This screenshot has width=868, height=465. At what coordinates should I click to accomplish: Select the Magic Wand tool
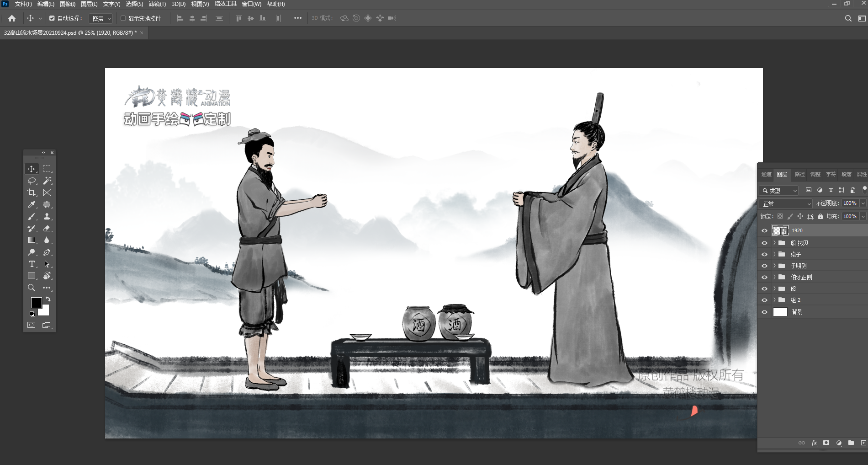click(47, 181)
